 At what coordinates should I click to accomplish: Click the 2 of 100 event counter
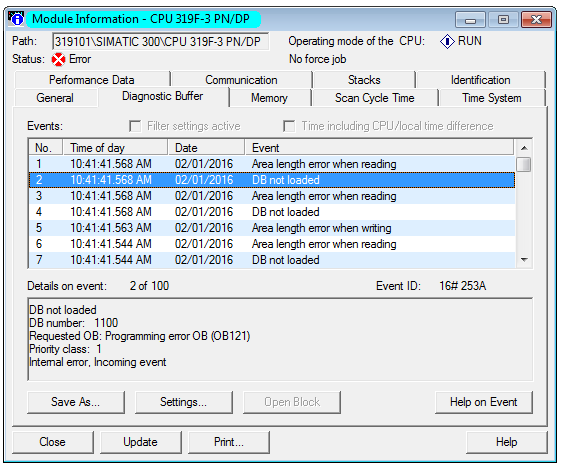point(149,286)
